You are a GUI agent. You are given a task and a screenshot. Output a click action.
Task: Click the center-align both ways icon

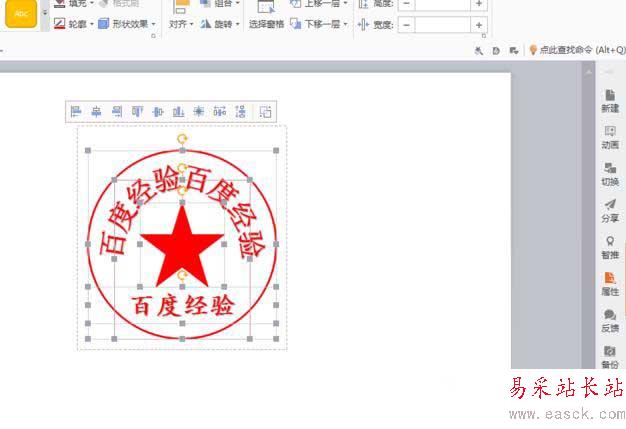click(x=199, y=112)
